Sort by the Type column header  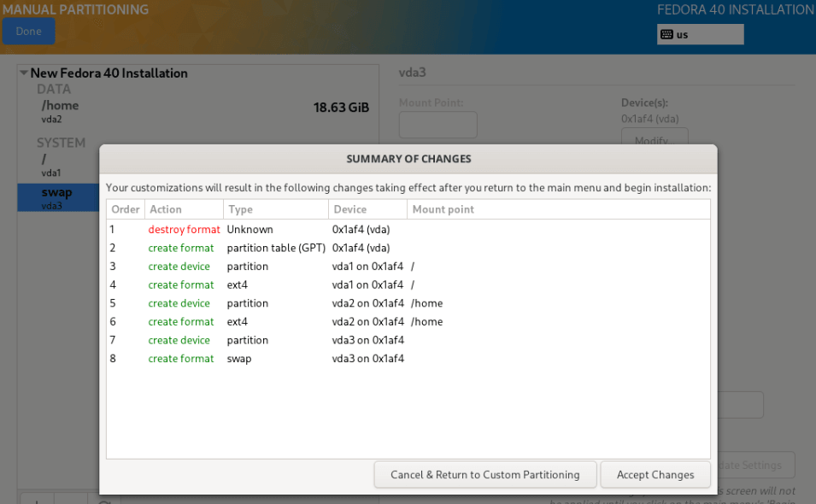pos(276,209)
